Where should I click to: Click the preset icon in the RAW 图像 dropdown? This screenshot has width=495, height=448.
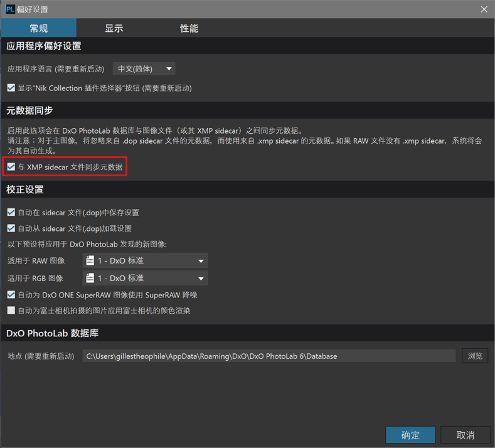(90, 260)
